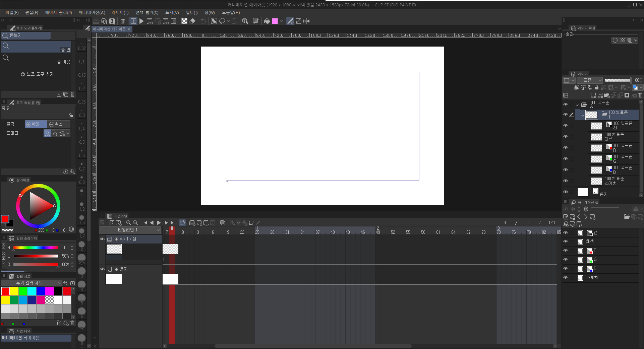Select the Zoom Out (줌 아웃) sub tool
The image size is (644, 349).
pyautogui.click(x=36, y=59)
